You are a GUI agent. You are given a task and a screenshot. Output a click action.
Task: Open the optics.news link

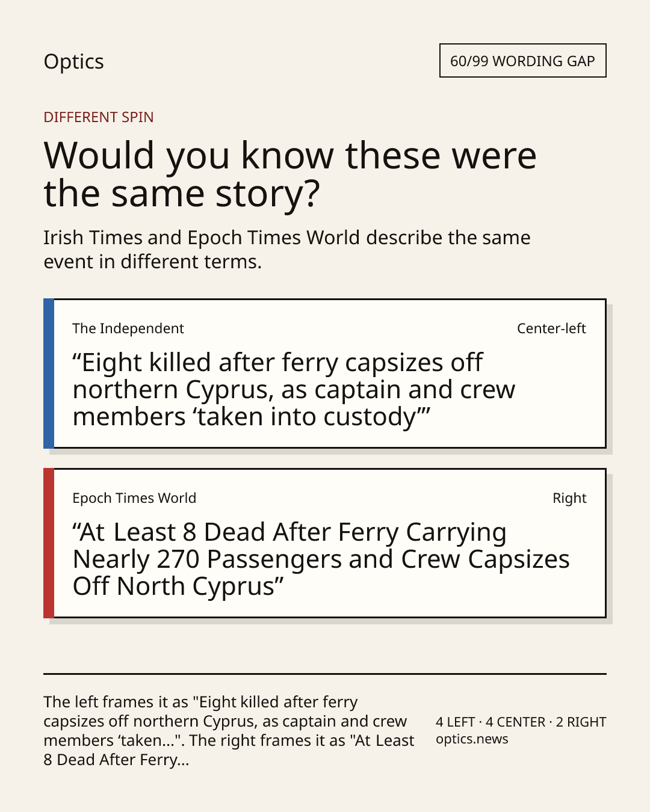tap(472, 739)
